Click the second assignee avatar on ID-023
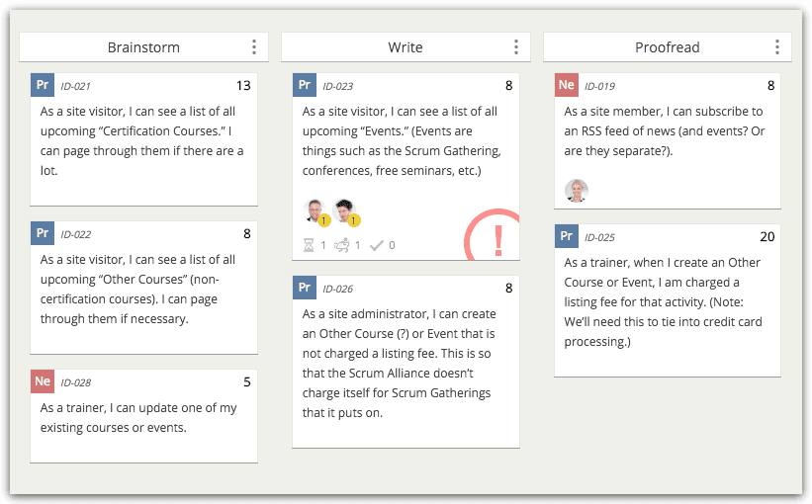Image resolution: width=812 pixels, height=504 pixels. coord(344,210)
